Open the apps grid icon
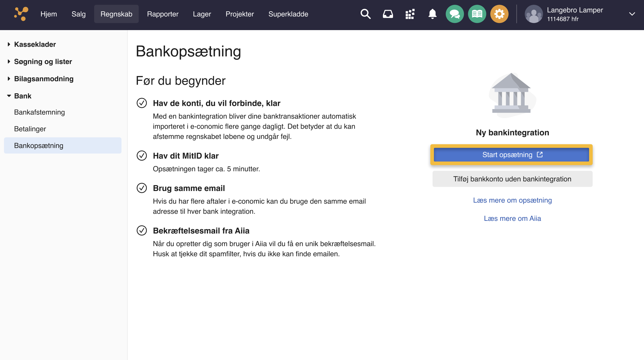The image size is (644, 360). (410, 14)
